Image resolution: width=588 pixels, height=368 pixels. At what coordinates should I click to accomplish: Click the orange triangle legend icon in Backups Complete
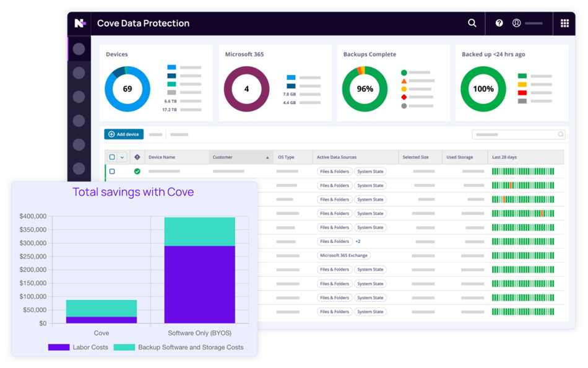(404, 81)
